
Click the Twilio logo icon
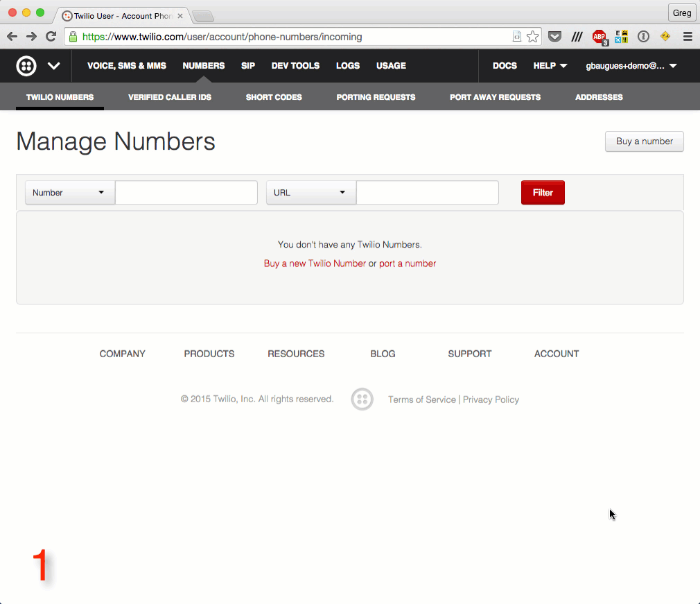tap(26, 66)
